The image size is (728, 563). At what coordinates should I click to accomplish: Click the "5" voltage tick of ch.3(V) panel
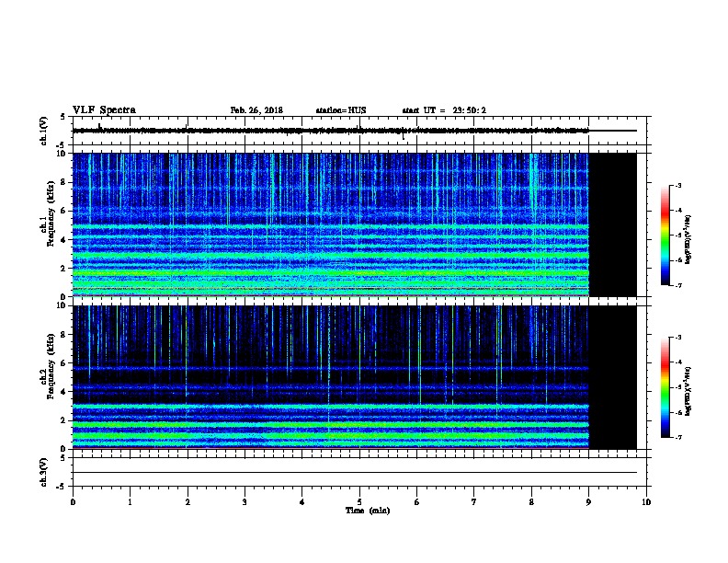click(63, 458)
